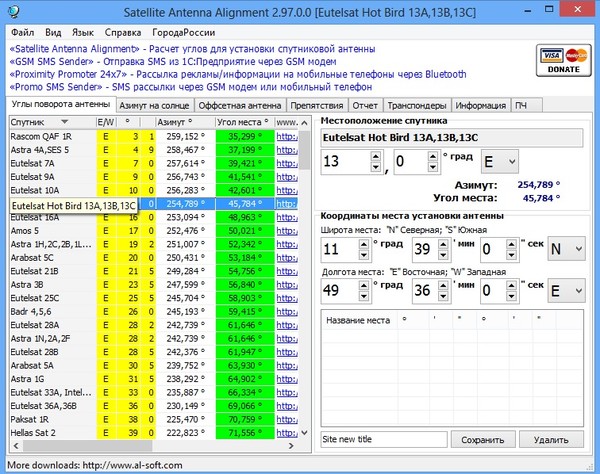Image resolution: width=600 pixels, height=474 pixels.
Task: Switch to Транспондеры tab
Action: point(417,106)
